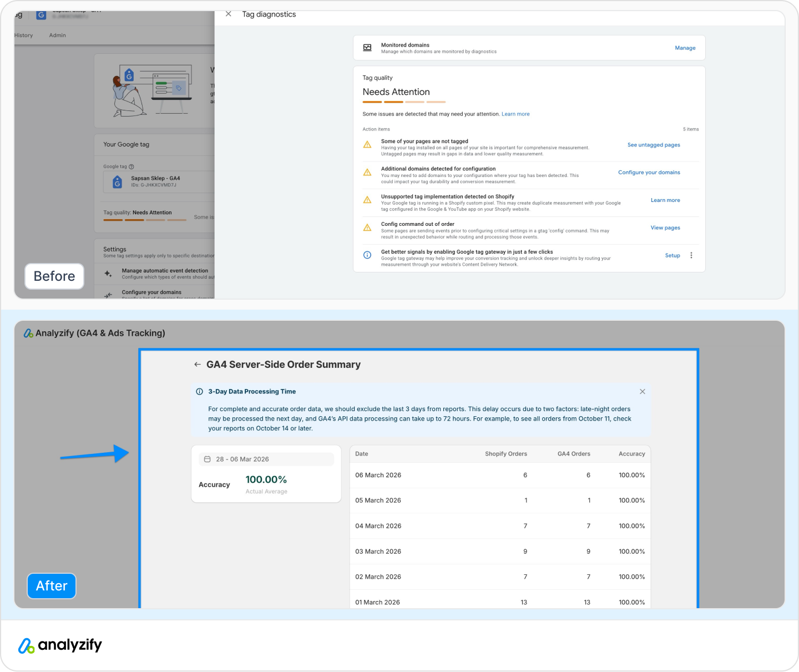
Task: Click the accuracy percentage for 05 March 2026
Action: [632, 501]
